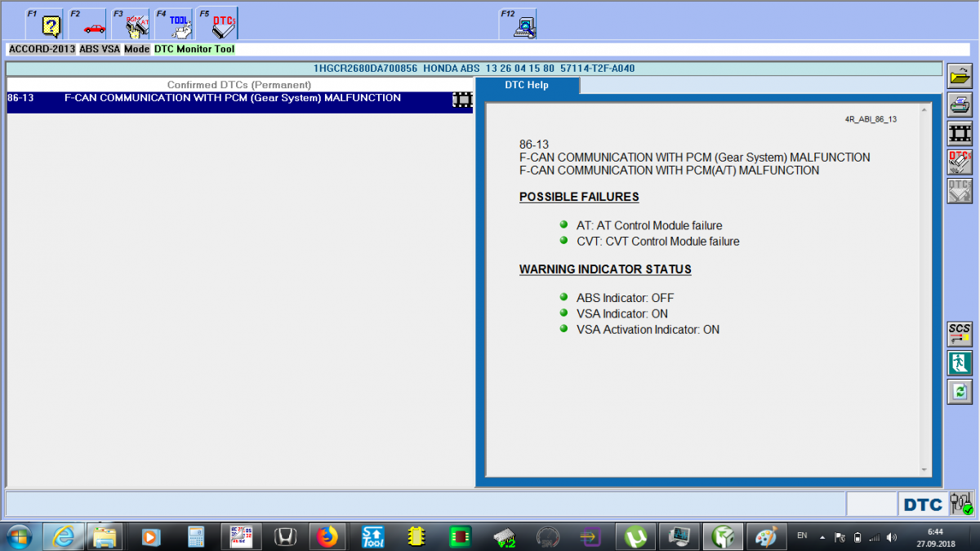Viewport: 980px width, 551px height.
Task: Click the ABS Indicator: OFF line
Action: click(626, 298)
